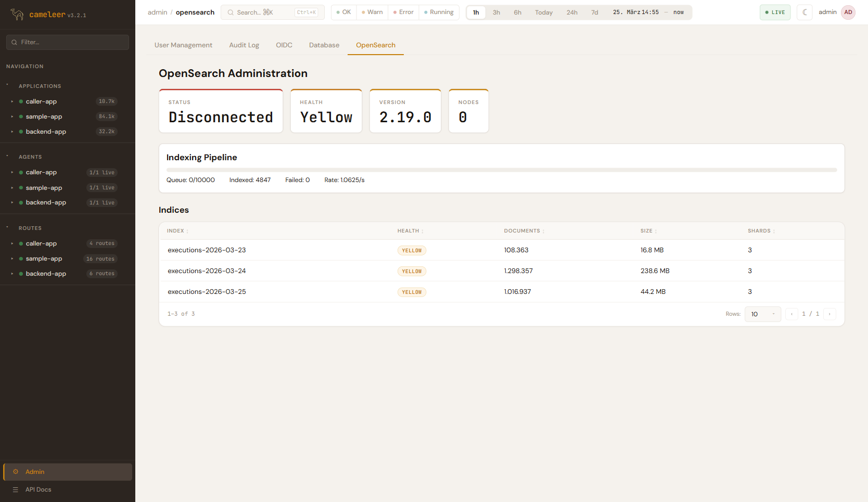
Task: Open the Database tab
Action: click(x=324, y=45)
